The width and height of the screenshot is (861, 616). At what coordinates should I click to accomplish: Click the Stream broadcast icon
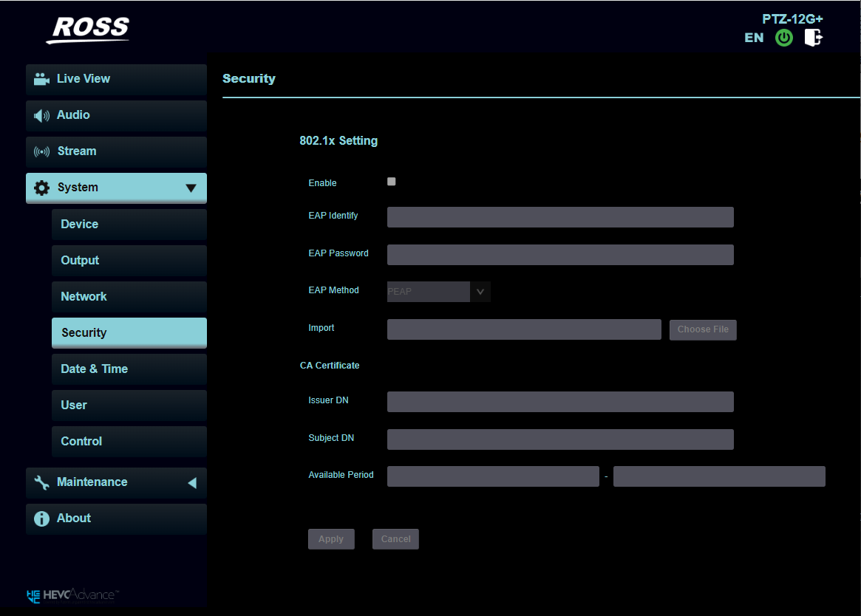(x=42, y=151)
